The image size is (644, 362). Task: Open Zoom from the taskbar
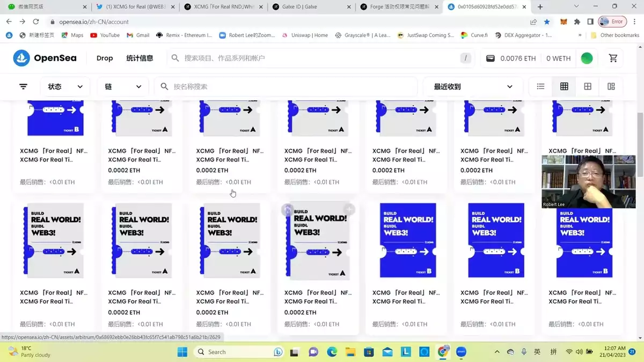point(461,352)
